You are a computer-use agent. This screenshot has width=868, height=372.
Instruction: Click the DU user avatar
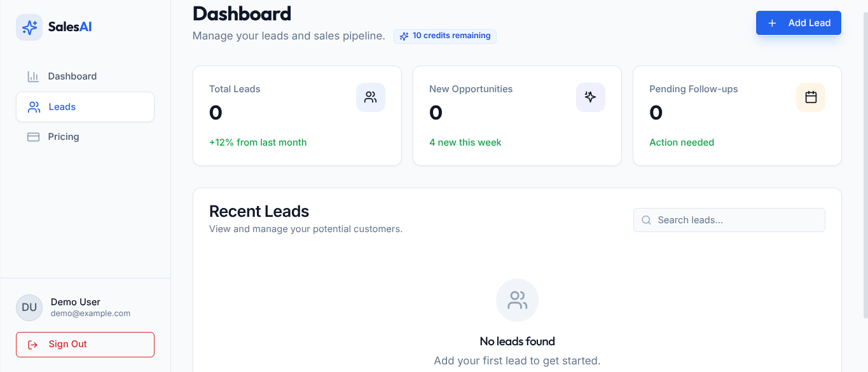tap(29, 307)
